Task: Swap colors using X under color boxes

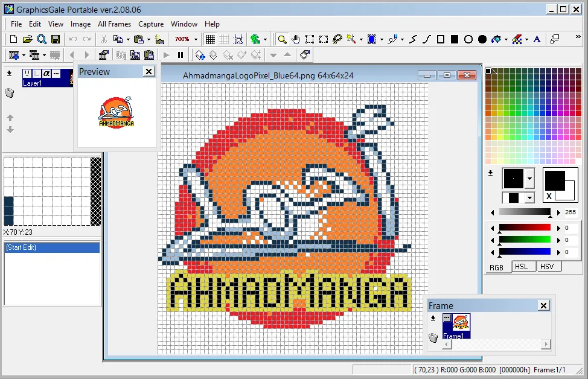Action: (549, 196)
